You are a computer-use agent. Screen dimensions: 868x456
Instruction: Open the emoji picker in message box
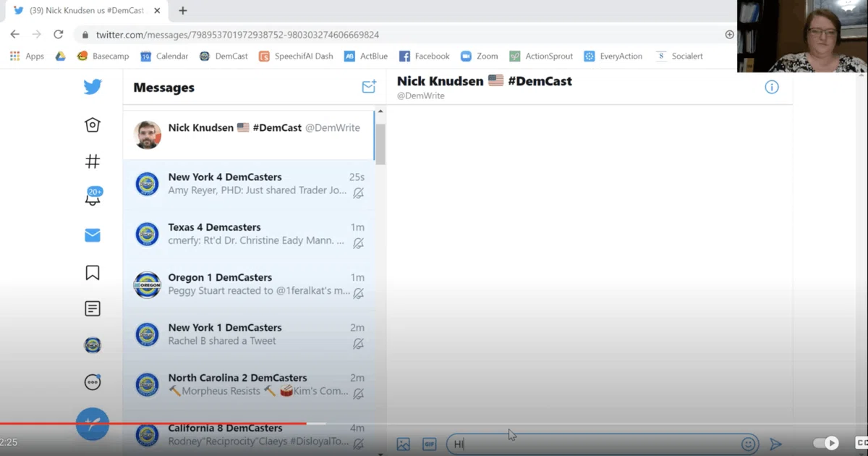pos(748,444)
